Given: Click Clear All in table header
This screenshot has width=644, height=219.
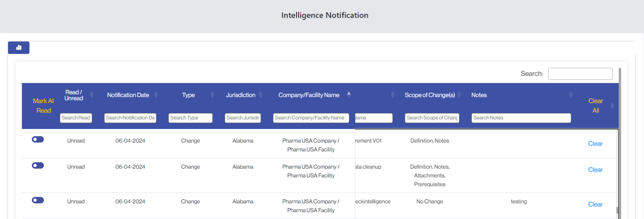Looking at the screenshot, I should [595, 106].
